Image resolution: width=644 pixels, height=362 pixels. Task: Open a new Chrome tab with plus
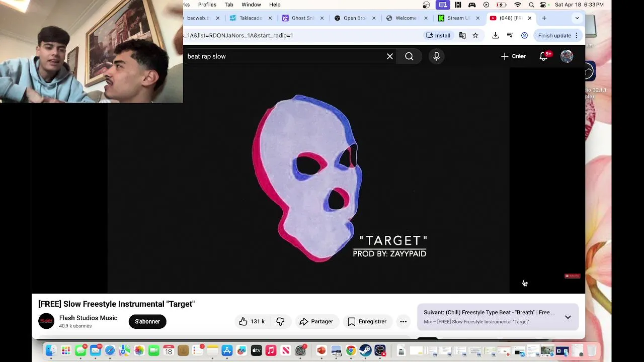pos(544,18)
